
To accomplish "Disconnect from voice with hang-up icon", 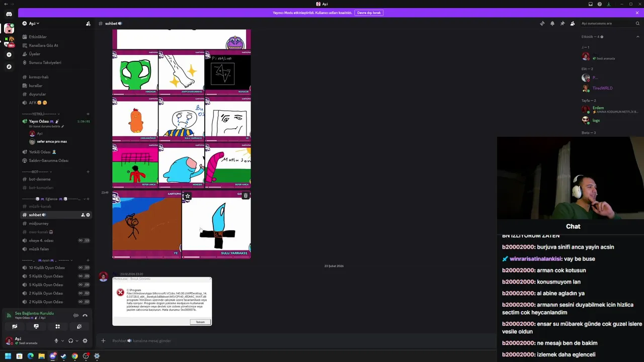I will pos(85,315).
